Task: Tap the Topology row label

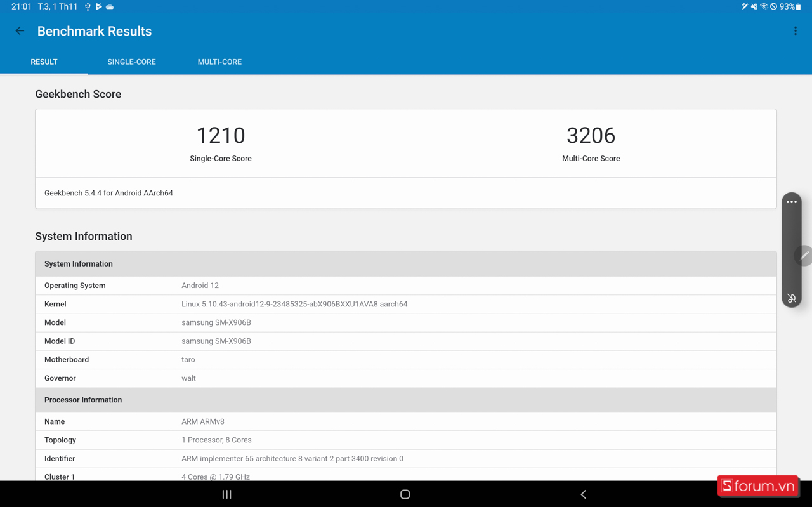Action: click(60, 440)
